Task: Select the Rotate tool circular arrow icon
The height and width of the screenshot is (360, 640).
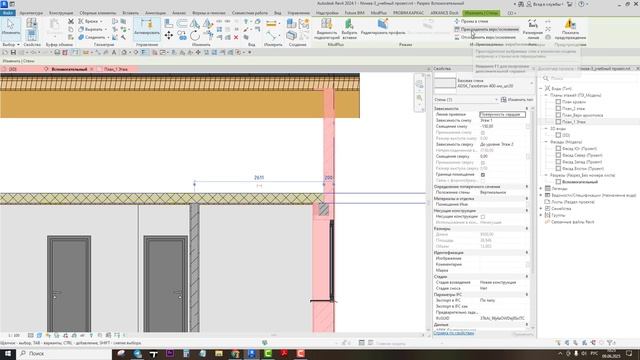Action: tap(195, 36)
